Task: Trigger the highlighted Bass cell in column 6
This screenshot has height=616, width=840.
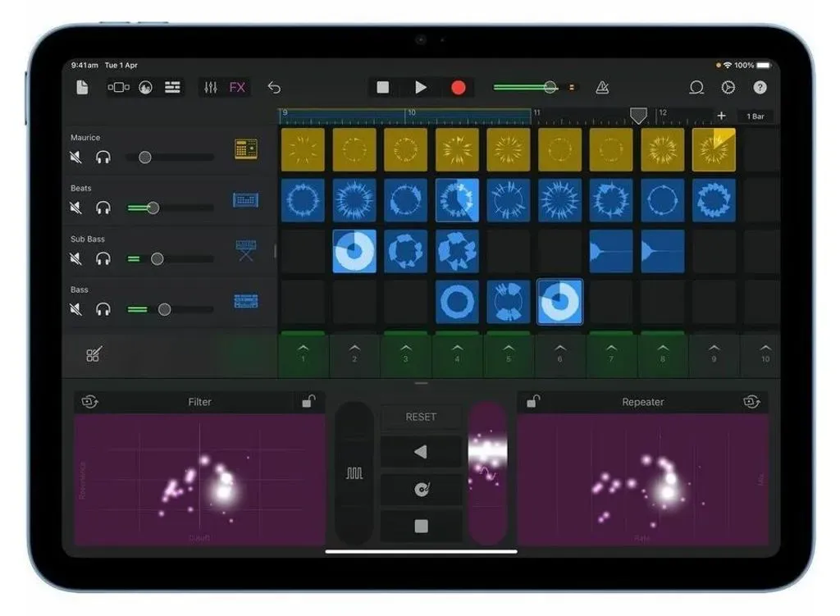Action: pyautogui.click(x=559, y=302)
